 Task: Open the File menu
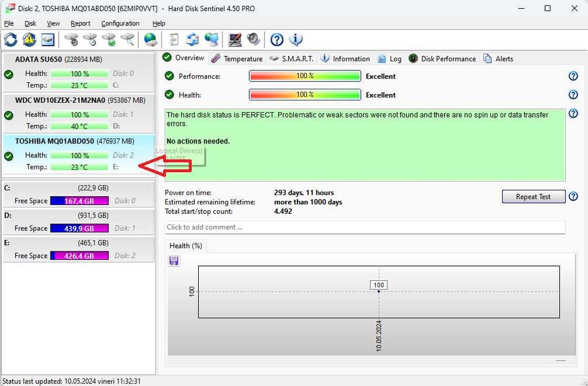(x=9, y=24)
